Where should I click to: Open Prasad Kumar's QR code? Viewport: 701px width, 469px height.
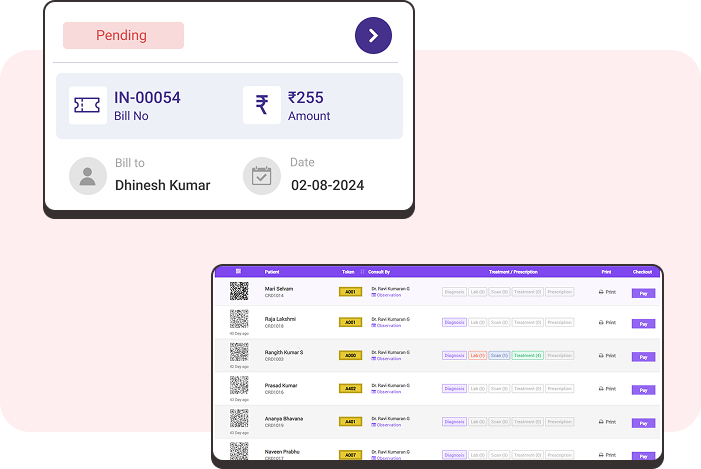(x=239, y=385)
